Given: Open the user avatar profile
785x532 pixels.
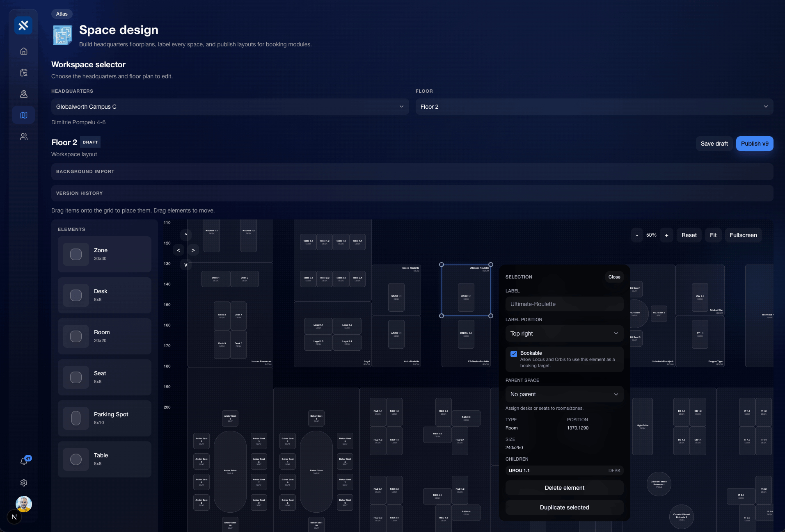Looking at the screenshot, I should (x=24, y=504).
